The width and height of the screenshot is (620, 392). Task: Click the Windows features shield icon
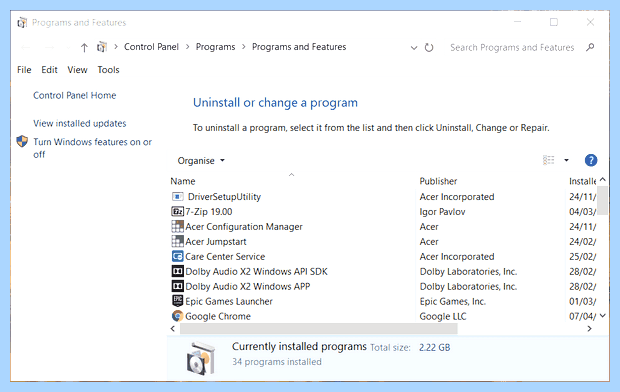pyautogui.click(x=22, y=142)
